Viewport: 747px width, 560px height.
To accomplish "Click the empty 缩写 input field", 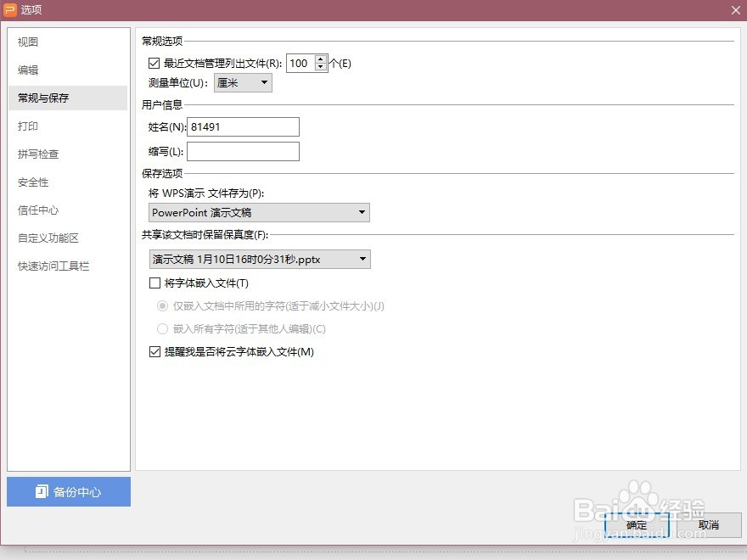I will [243, 152].
